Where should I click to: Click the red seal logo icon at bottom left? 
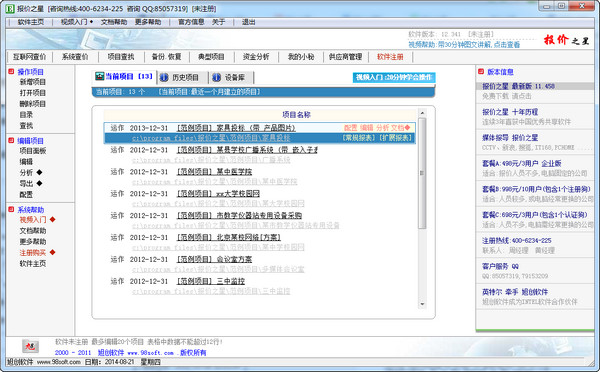[x=30, y=347]
